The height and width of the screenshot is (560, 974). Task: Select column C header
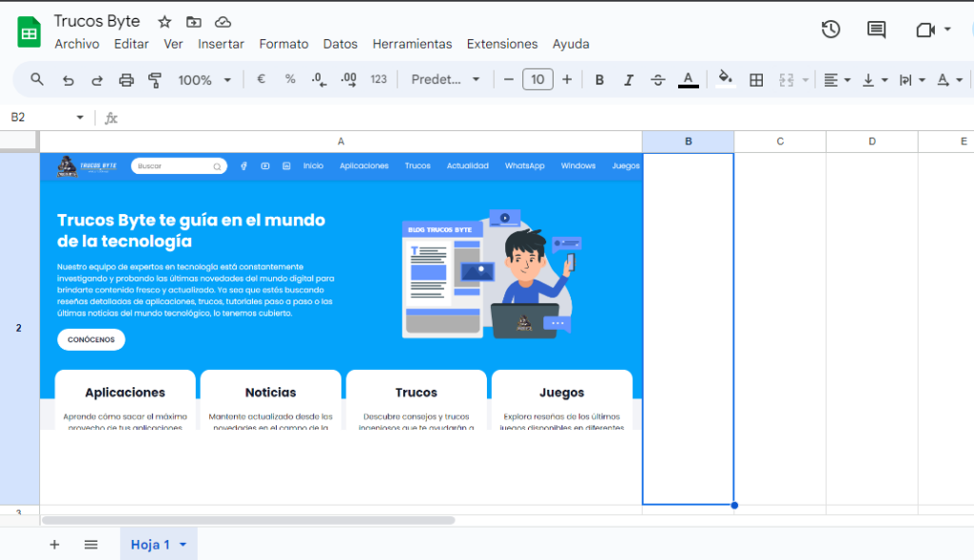[x=780, y=142]
